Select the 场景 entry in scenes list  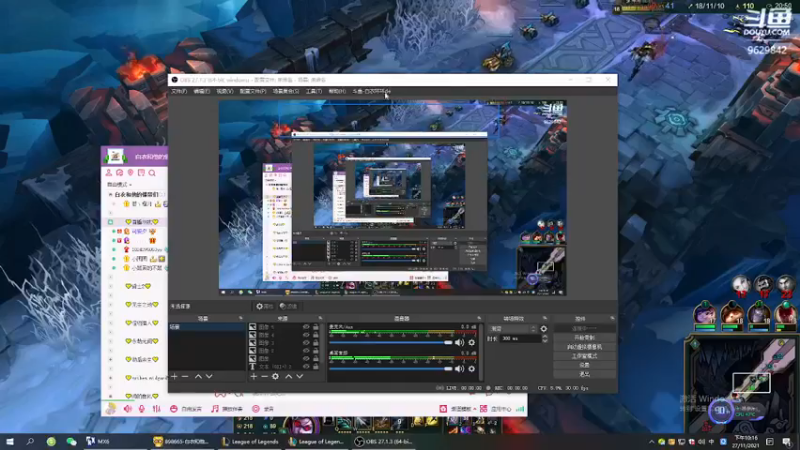coord(207,327)
